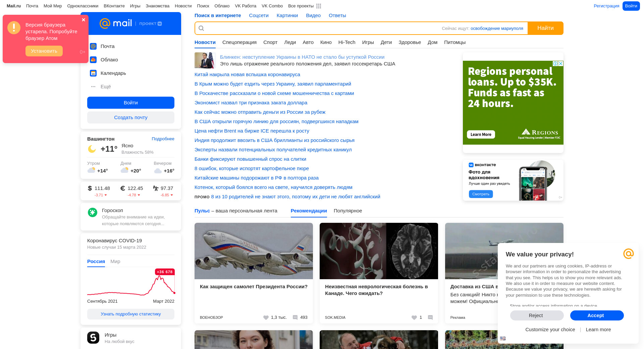This screenshot has height=349, width=644.
Task: Select the Популярное feed tab
Action: point(347,211)
